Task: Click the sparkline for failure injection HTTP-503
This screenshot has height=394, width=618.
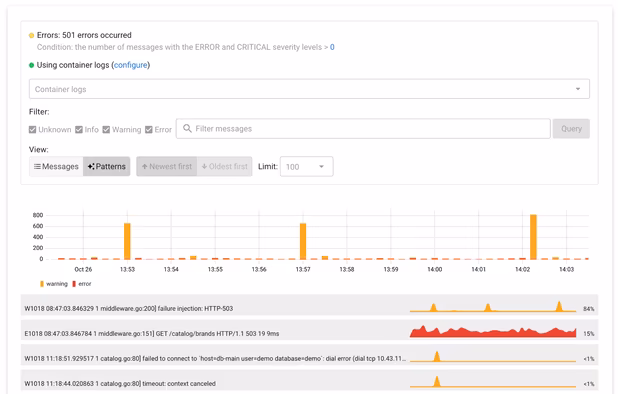Action: pos(493,307)
